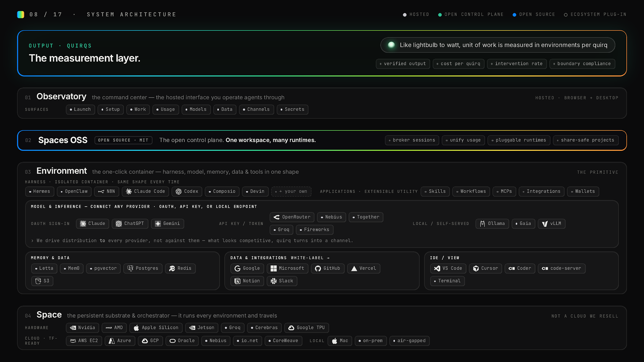Pick the Gemini sign-in chip

coord(167,223)
